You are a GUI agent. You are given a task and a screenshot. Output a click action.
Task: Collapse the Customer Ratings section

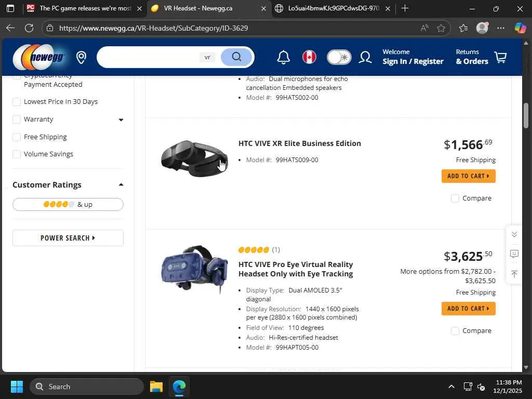pos(121,185)
